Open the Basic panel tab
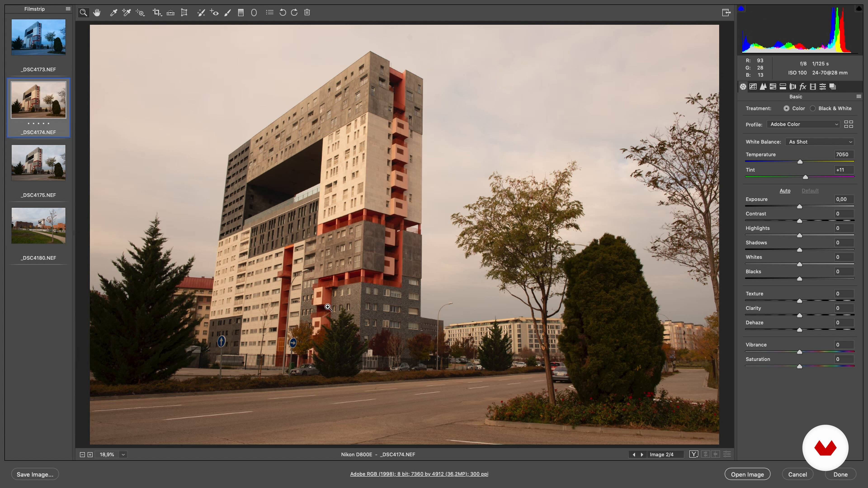Screen dimensions: 868x488 click(743, 87)
